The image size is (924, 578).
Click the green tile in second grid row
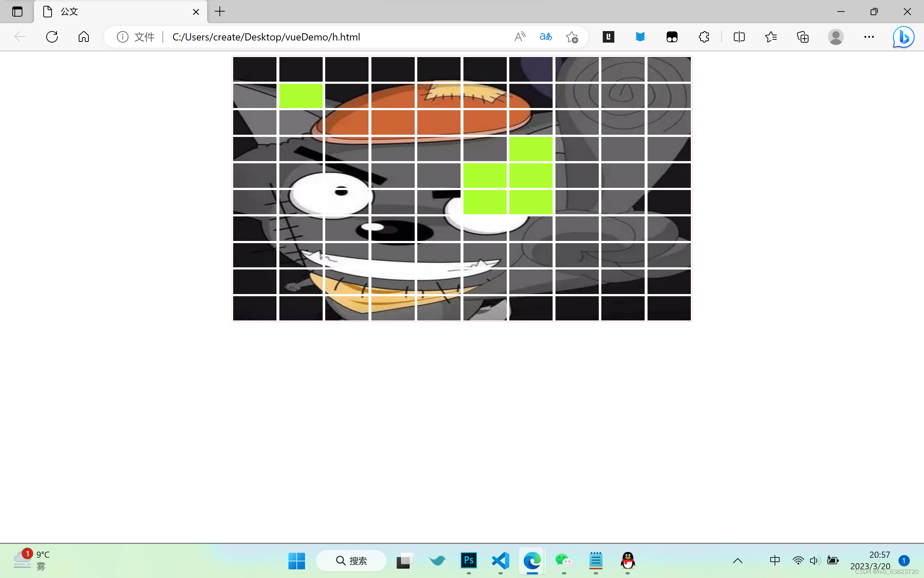click(x=301, y=96)
